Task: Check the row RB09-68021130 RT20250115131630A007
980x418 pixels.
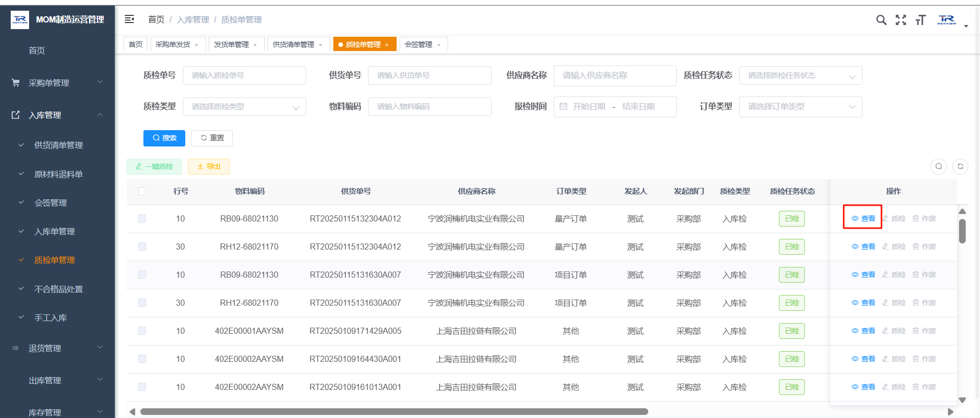Action: pos(142,275)
